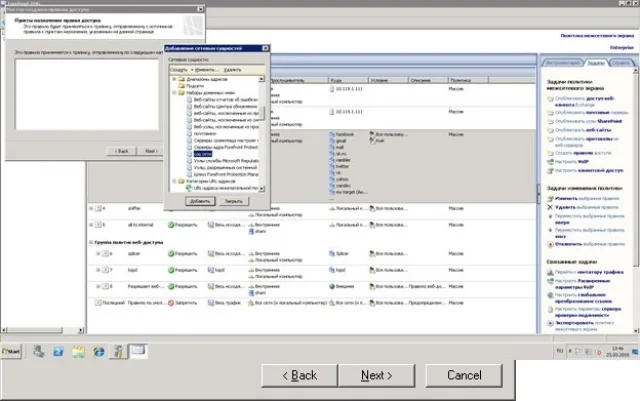The height and width of the screenshot is (401, 640).
Task: Click the green allow icon in the spiker rule row
Action: point(171,254)
